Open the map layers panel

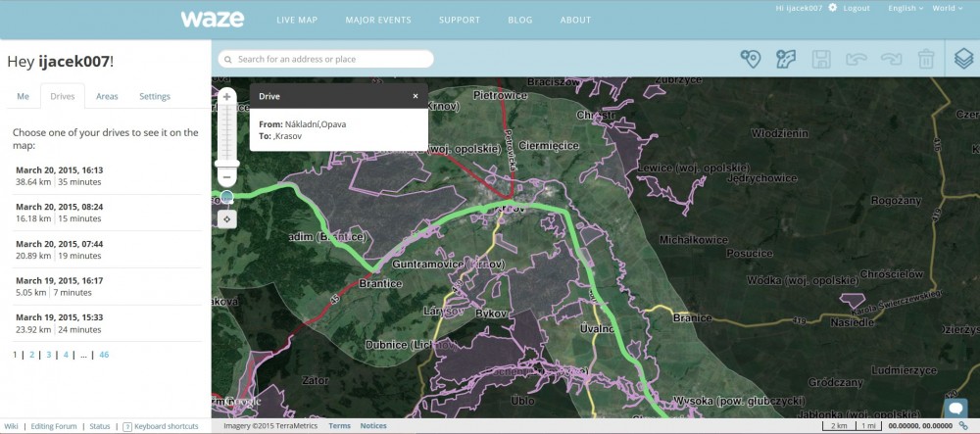[x=963, y=59]
